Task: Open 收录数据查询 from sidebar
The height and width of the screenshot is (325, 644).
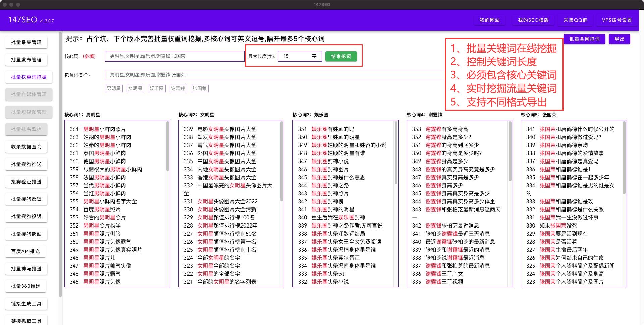Action: 26,147
